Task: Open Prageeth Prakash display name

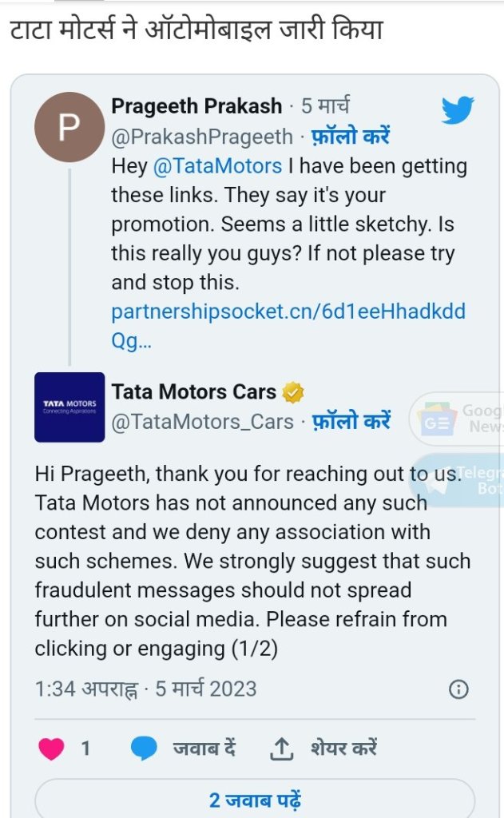Action: tap(196, 105)
